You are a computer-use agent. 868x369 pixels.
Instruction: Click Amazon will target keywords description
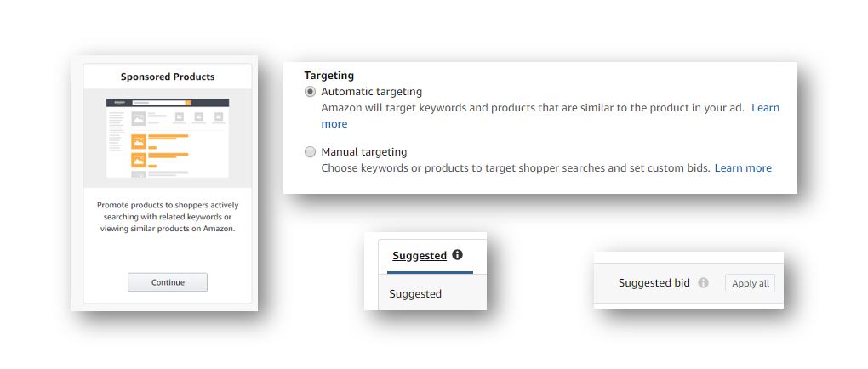532,108
